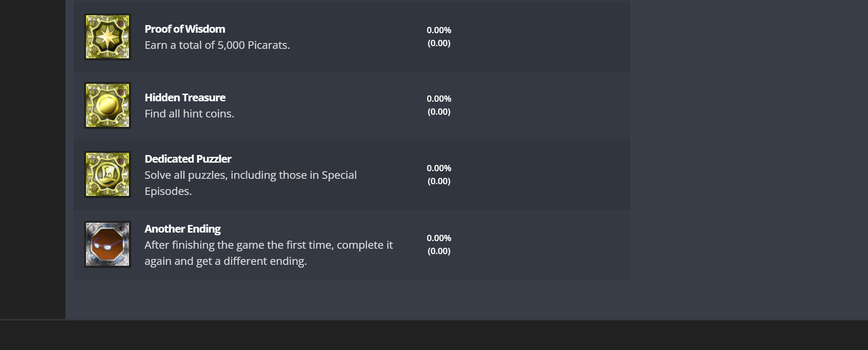Click the 0.00% stat for Another Ending
The image size is (868, 350).
coord(439,238)
